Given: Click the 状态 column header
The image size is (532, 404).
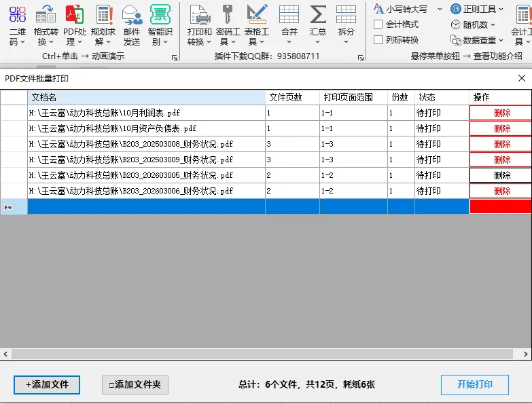Looking at the screenshot, I should [x=442, y=98].
